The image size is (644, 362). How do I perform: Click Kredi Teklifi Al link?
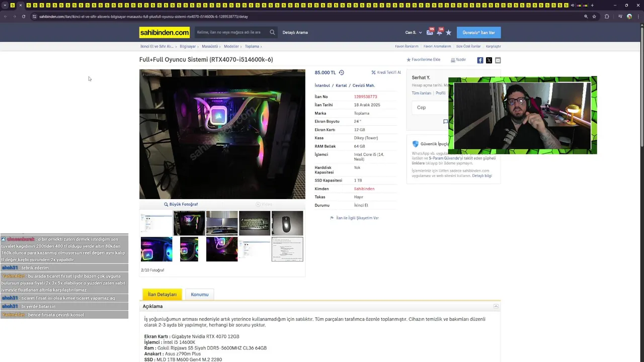tap(386, 72)
